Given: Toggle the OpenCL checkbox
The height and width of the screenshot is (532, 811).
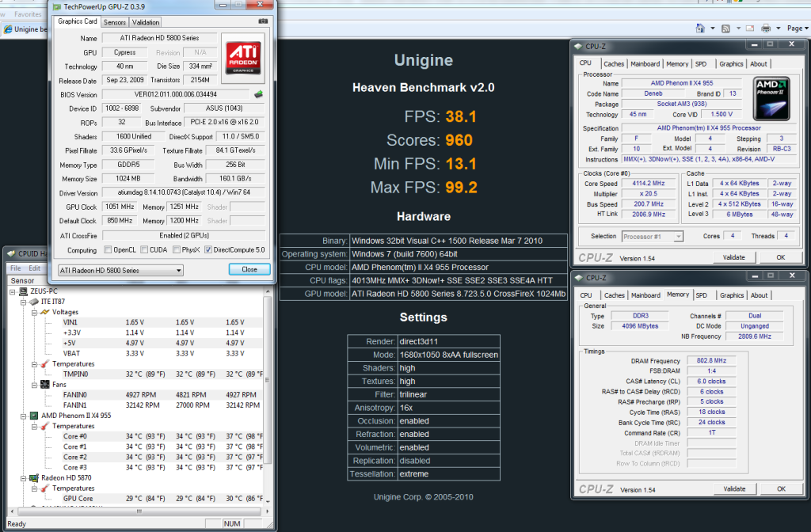Looking at the screenshot, I should [x=108, y=249].
